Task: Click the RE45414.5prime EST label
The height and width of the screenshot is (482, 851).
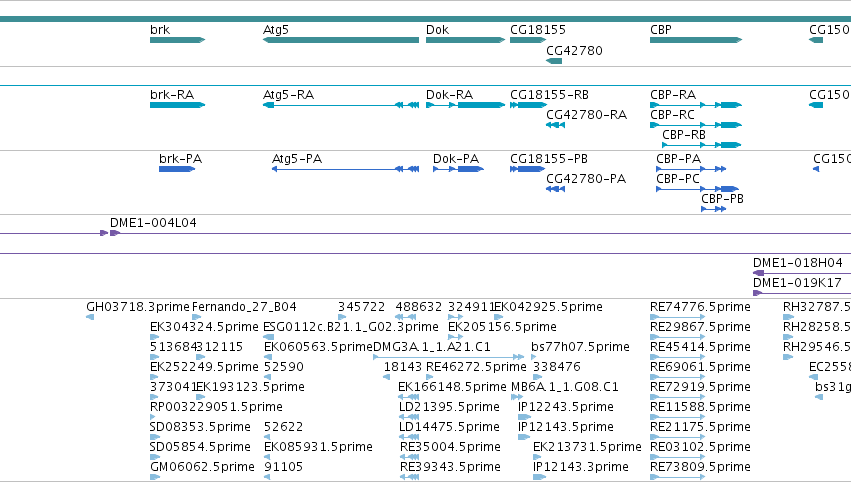Action: 701,347
